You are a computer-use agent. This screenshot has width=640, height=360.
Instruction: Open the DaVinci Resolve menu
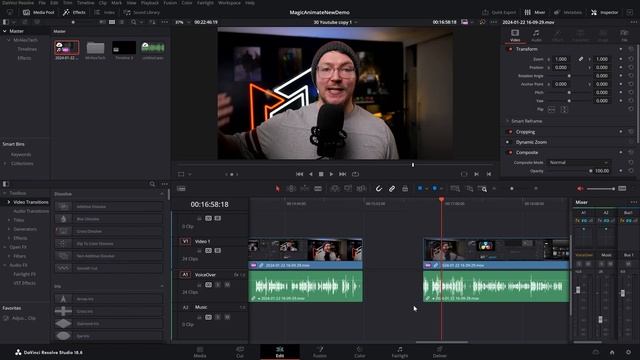click(x=18, y=3)
